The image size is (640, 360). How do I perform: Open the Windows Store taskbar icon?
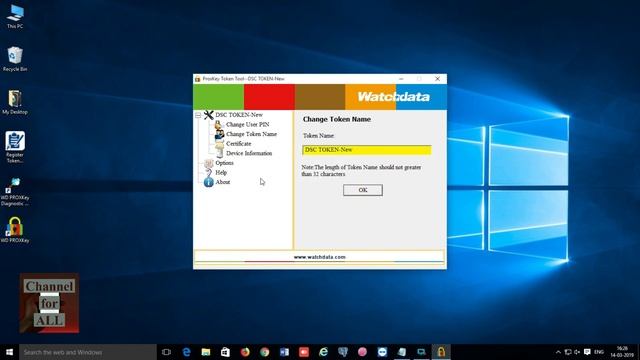tap(225, 352)
